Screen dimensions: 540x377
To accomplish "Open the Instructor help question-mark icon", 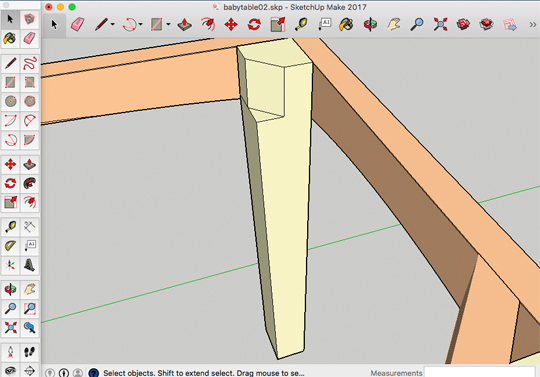I will coord(94,373).
